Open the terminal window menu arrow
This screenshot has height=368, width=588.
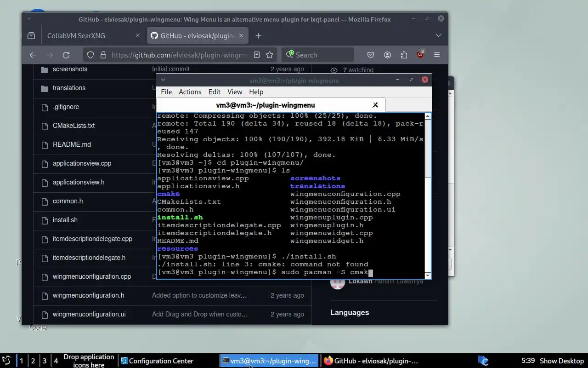point(163,80)
